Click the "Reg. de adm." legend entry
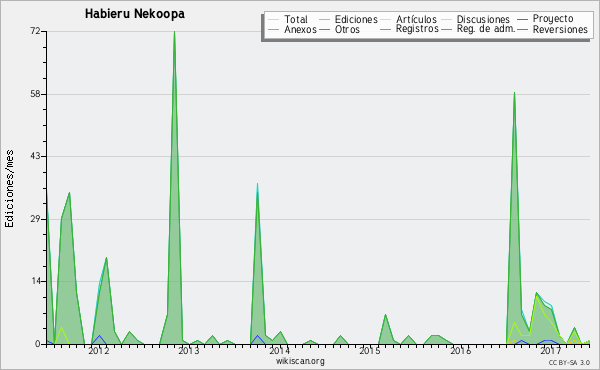This screenshot has width=600, height=370. coord(486,29)
